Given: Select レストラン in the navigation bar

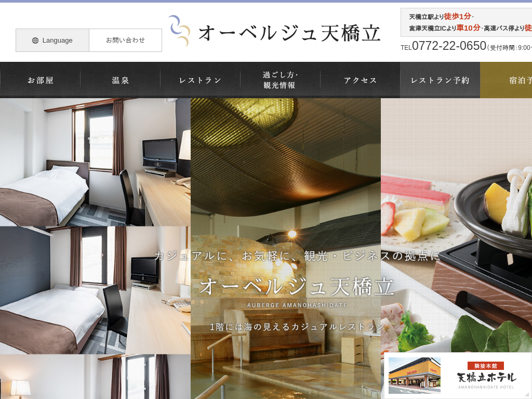Looking at the screenshot, I should (201, 80).
